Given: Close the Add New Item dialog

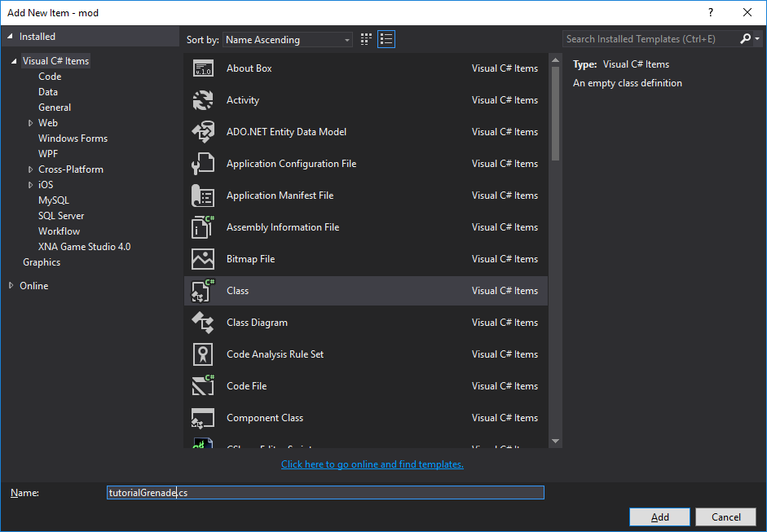Looking at the screenshot, I should point(747,13).
